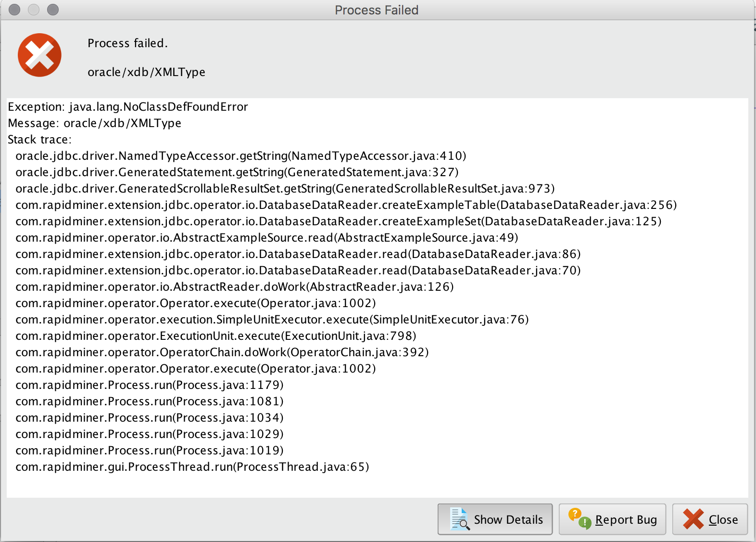Select the Process.java:1081 stack line
Screen dimensions: 756x542
150,401
